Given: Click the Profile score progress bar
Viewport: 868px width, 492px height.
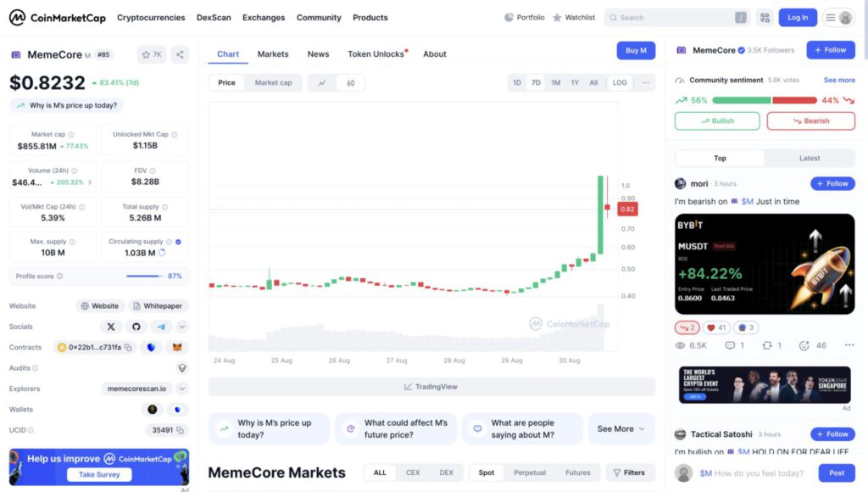Looking at the screenshot, I should click(x=144, y=276).
